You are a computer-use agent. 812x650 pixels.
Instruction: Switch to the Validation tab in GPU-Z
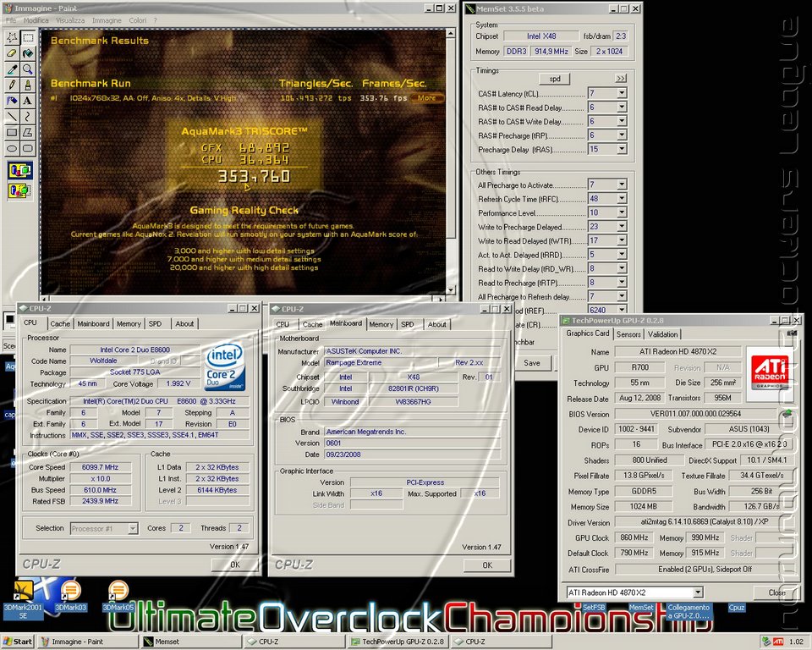tap(662, 334)
